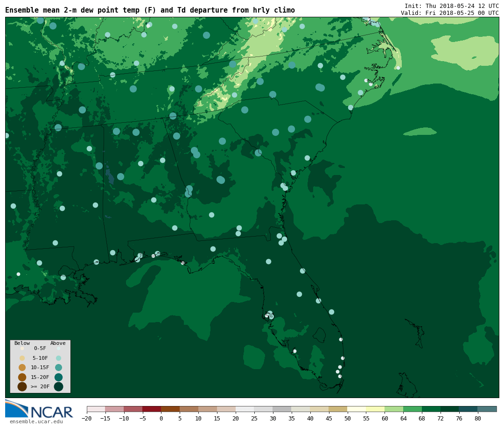Click the '80' colorbar tick label
The height and width of the screenshot is (427, 504).
(x=478, y=418)
